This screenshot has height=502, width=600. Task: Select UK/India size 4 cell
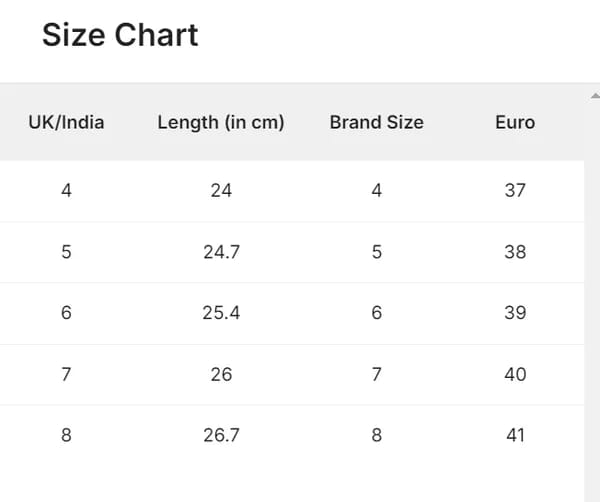(x=66, y=190)
